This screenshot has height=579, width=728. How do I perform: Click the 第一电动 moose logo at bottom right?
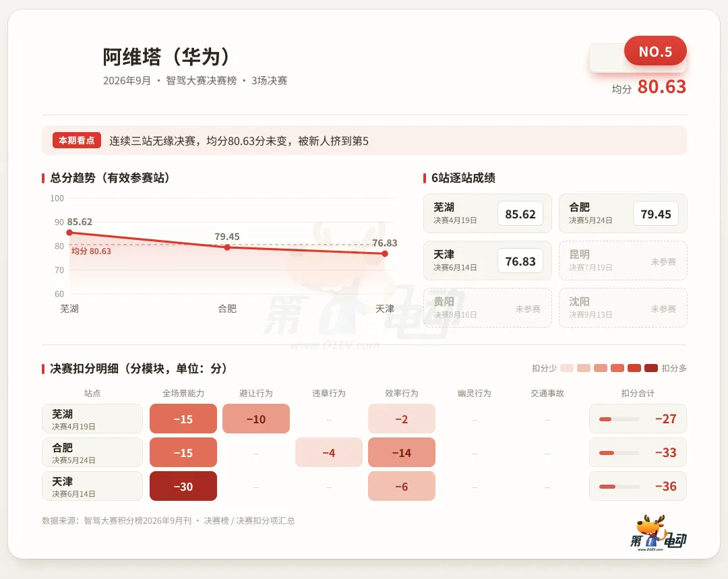click(658, 532)
